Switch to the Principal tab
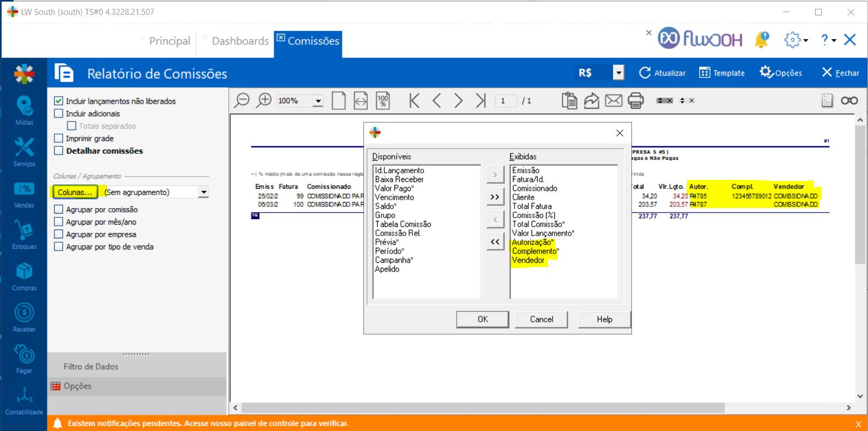868x431 pixels. coord(169,41)
